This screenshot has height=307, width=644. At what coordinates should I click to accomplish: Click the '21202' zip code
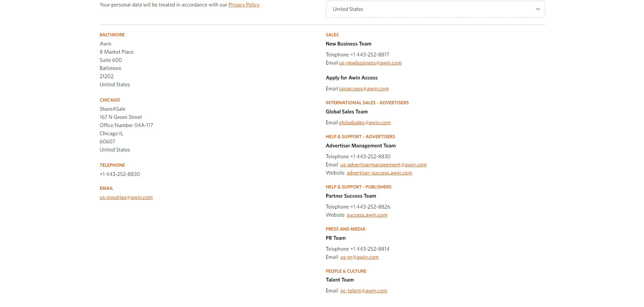pos(107,76)
